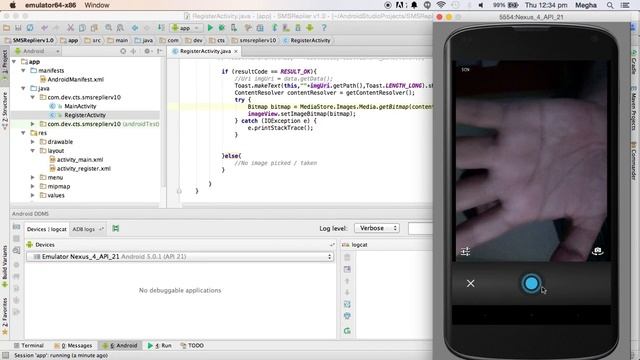640x360 pixels.
Task: Copy with the toolbar copy icon
Action: 82,28
